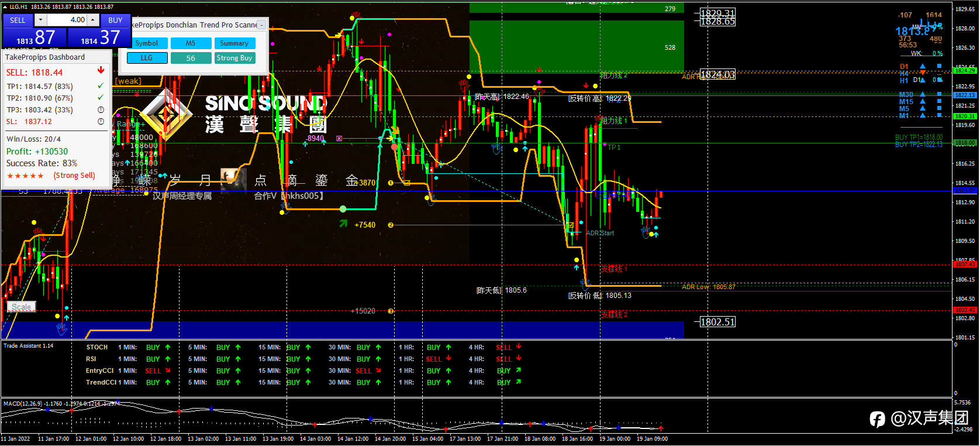This screenshot has width=980, height=446.
Task: Click the Profit: +130530 dashboard line
Action: [37, 151]
